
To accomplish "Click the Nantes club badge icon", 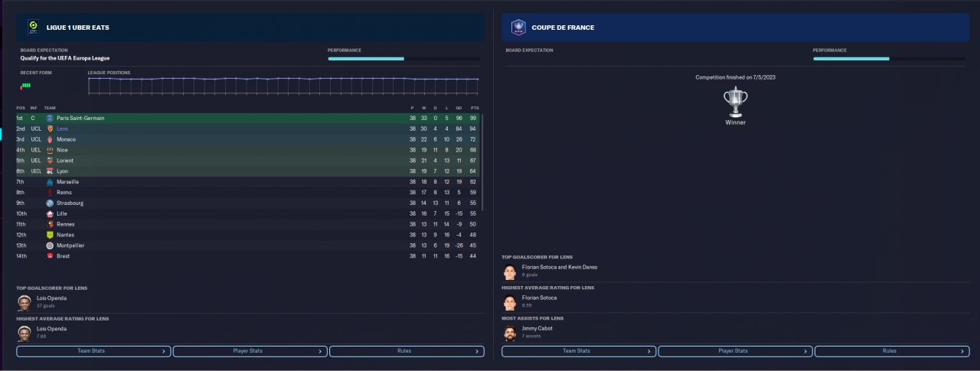I will pyautogui.click(x=50, y=235).
